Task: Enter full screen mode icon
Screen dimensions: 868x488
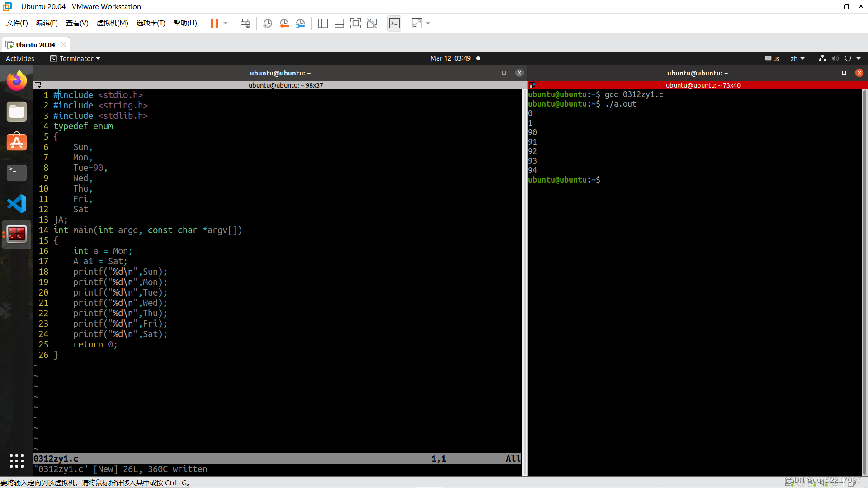Action: click(x=355, y=23)
